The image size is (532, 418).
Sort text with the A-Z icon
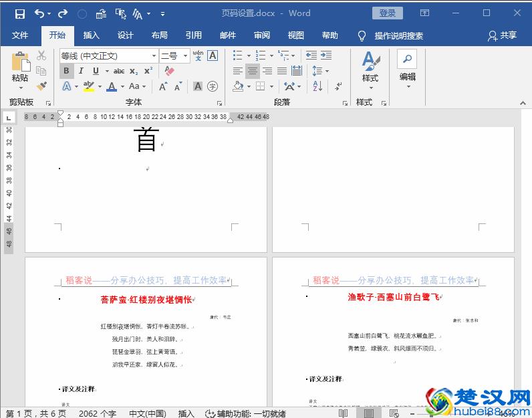317,86
